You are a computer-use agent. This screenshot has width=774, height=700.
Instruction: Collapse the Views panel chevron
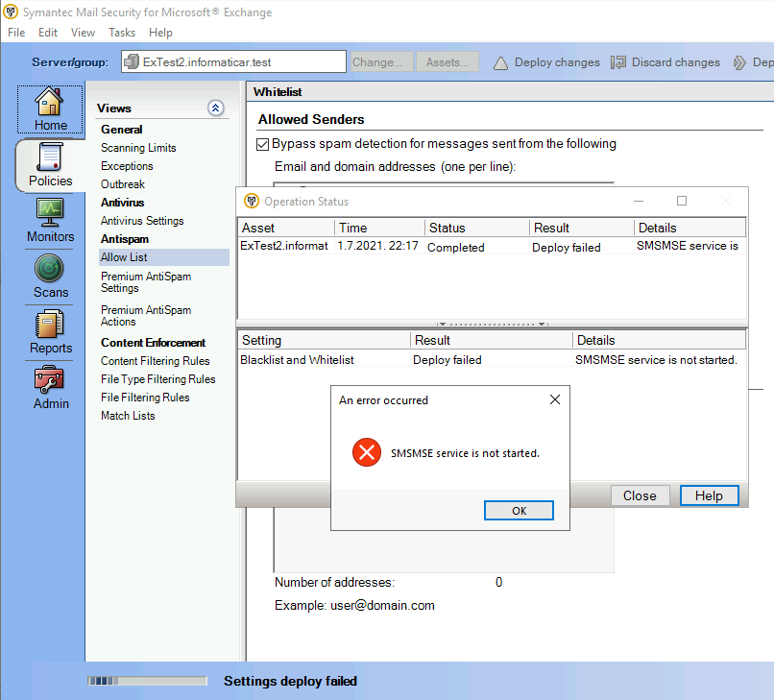216,108
